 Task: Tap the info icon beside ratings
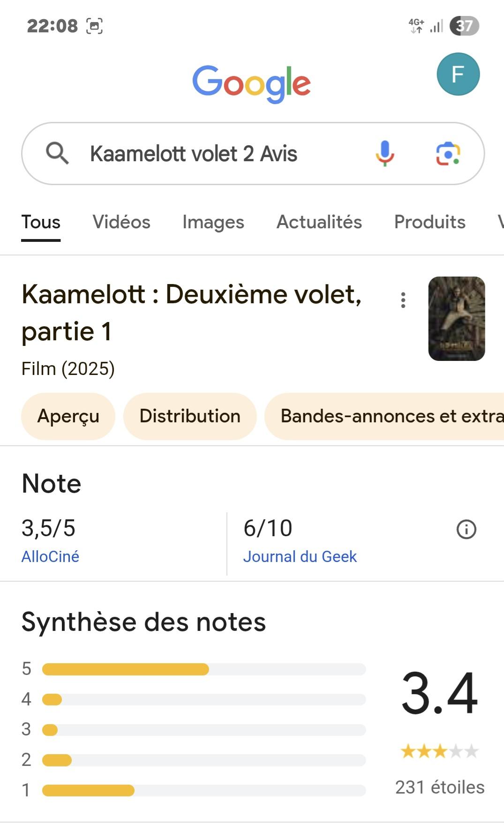[466, 529]
